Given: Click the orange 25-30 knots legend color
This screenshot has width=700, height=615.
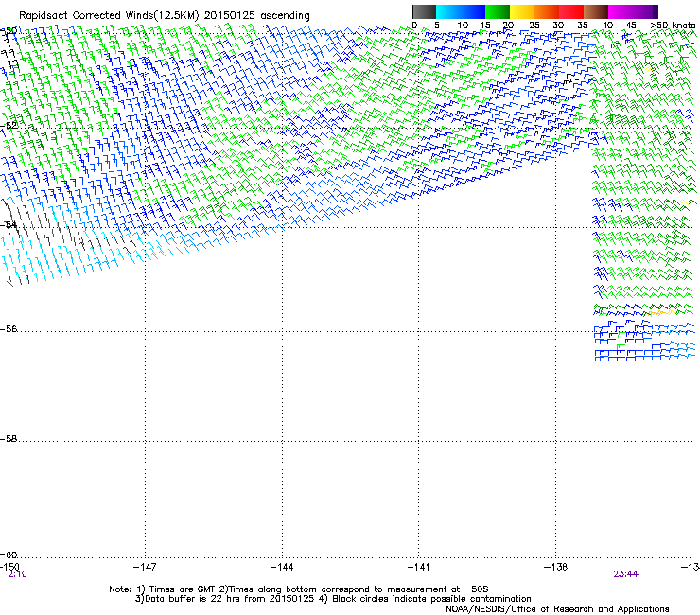Looking at the screenshot, I should click(x=547, y=11).
